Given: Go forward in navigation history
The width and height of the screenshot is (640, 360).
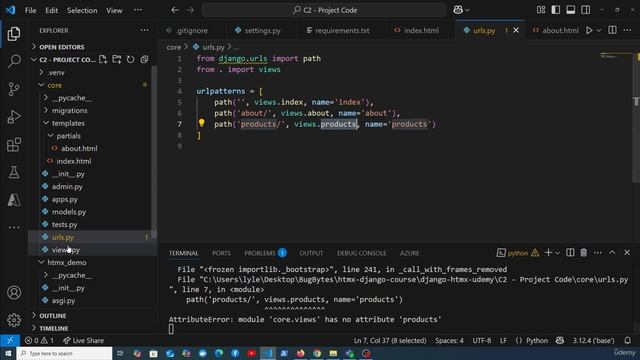Looking at the screenshot, I should pos(190,10).
